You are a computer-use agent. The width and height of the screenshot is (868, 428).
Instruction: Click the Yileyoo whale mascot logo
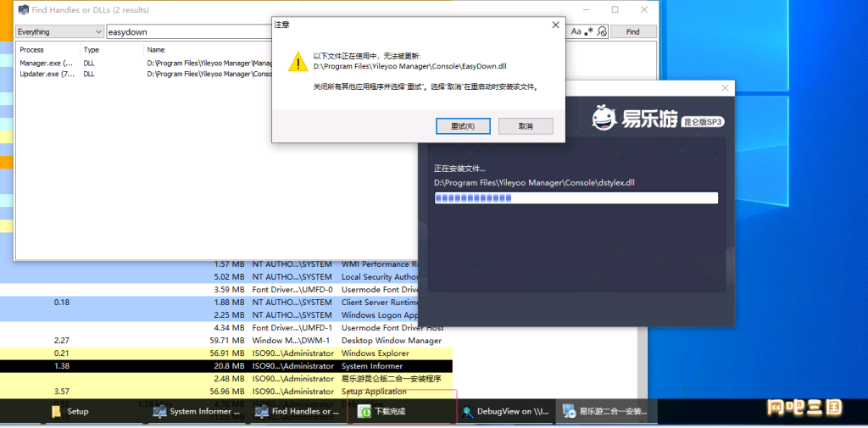(604, 117)
